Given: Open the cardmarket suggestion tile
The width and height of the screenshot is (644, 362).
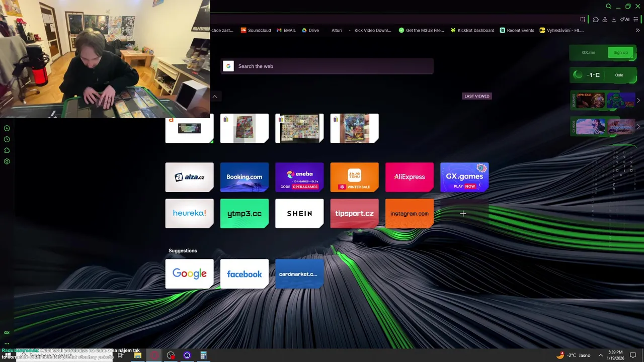Looking at the screenshot, I should click(x=299, y=274).
